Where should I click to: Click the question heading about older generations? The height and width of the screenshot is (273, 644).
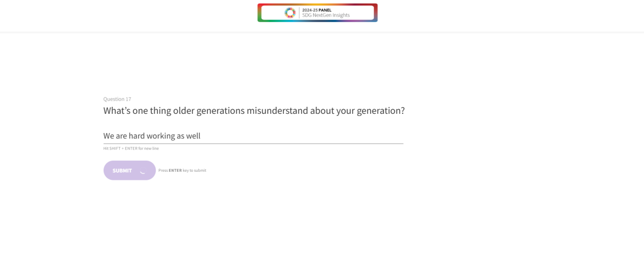click(x=254, y=111)
